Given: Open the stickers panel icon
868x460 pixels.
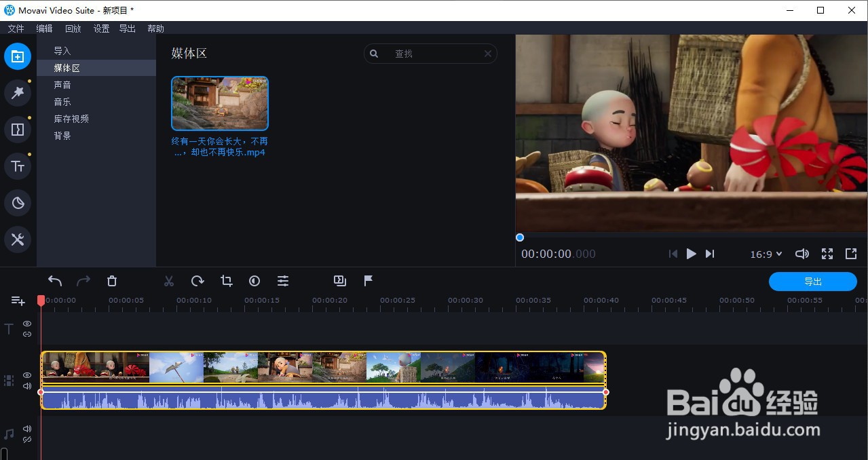Looking at the screenshot, I should point(18,203).
